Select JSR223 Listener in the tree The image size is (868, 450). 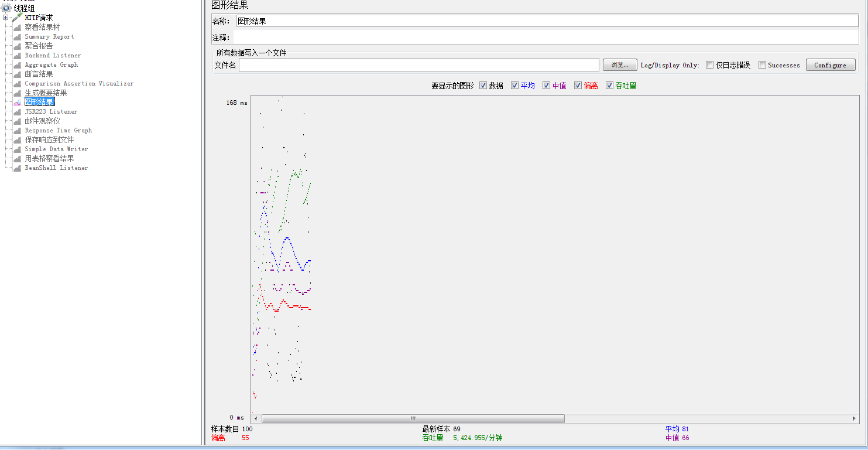pos(51,112)
